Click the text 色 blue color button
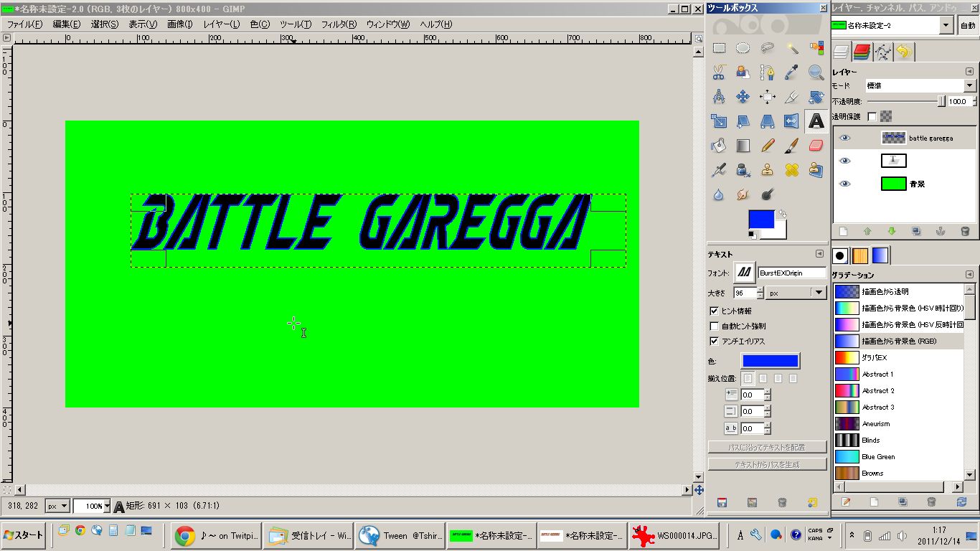Viewport: 980px width, 551px height. [770, 360]
